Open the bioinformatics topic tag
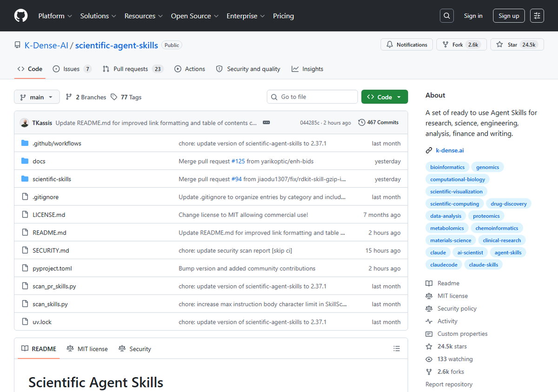This screenshot has width=558, height=392. coord(447,167)
